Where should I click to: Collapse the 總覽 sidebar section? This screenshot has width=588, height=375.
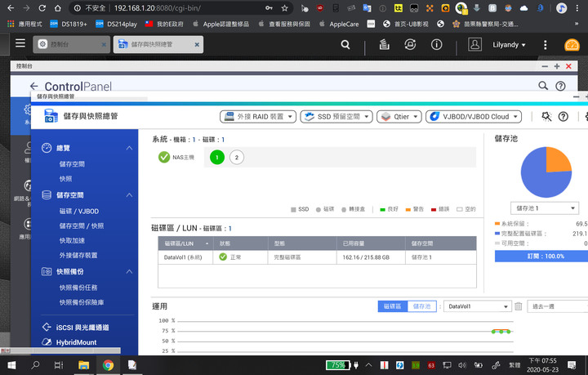point(129,148)
